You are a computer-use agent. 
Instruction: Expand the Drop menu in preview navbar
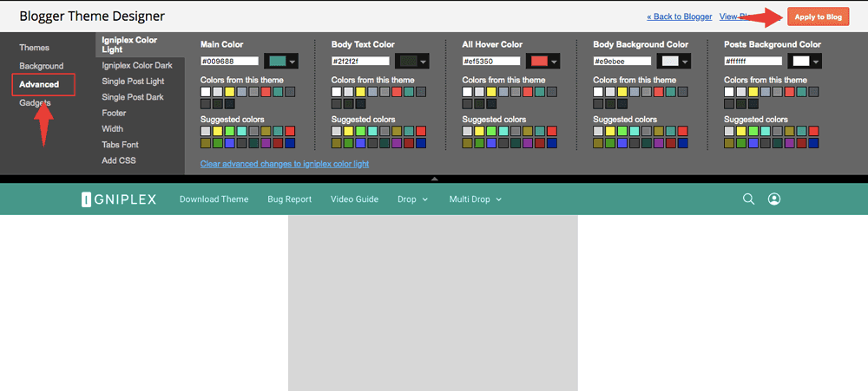click(x=412, y=199)
